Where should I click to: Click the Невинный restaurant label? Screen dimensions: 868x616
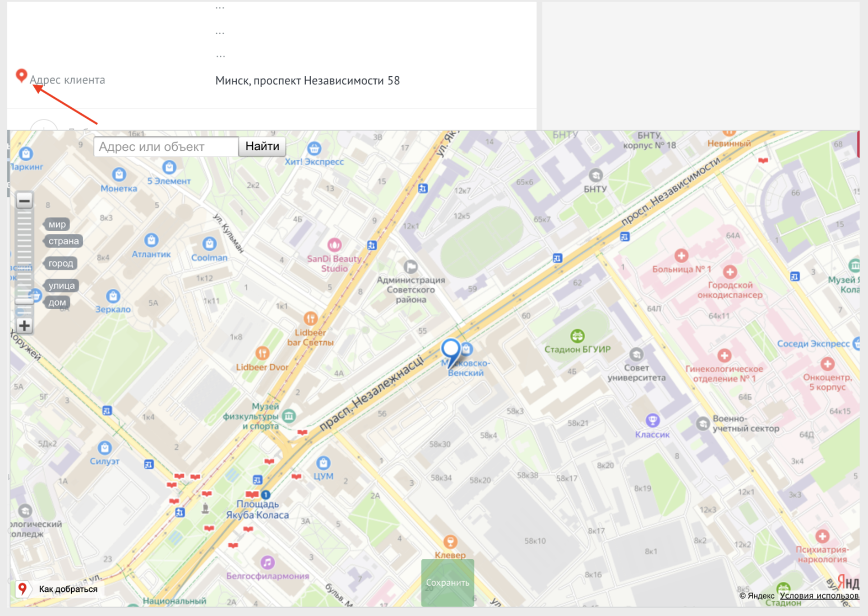click(x=729, y=143)
